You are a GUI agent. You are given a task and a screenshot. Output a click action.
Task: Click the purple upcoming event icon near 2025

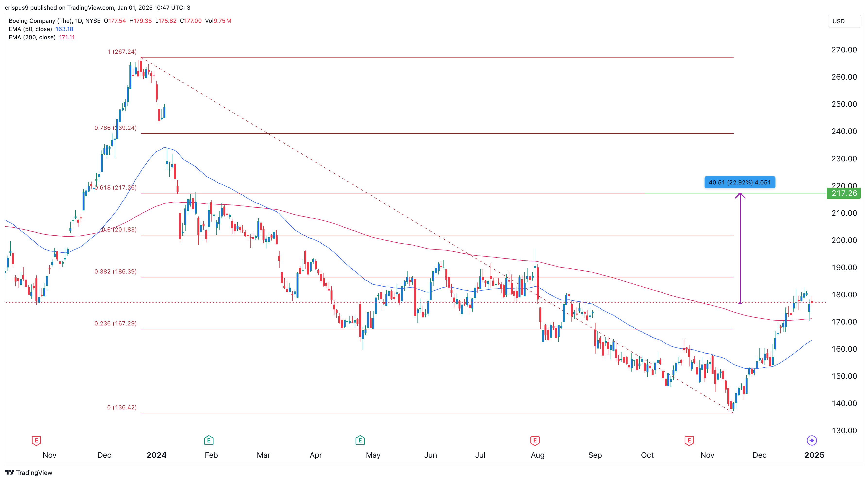pyautogui.click(x=812, y=440)
